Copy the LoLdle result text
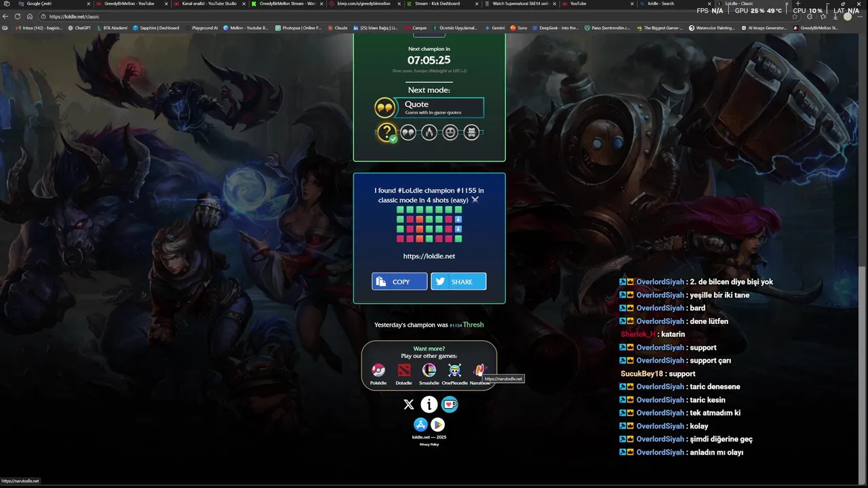This screenshot has width=868, height=488. (399, 281)
